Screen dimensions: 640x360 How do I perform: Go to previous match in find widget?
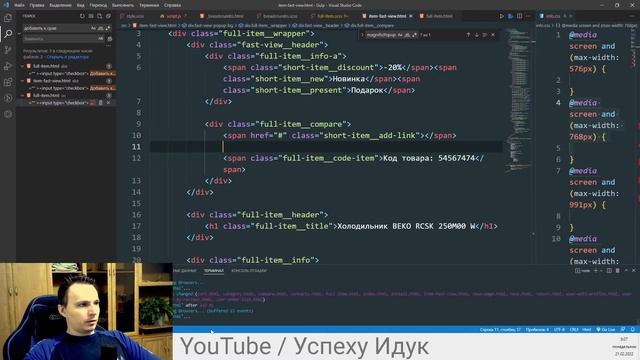(x=468, y=35)
